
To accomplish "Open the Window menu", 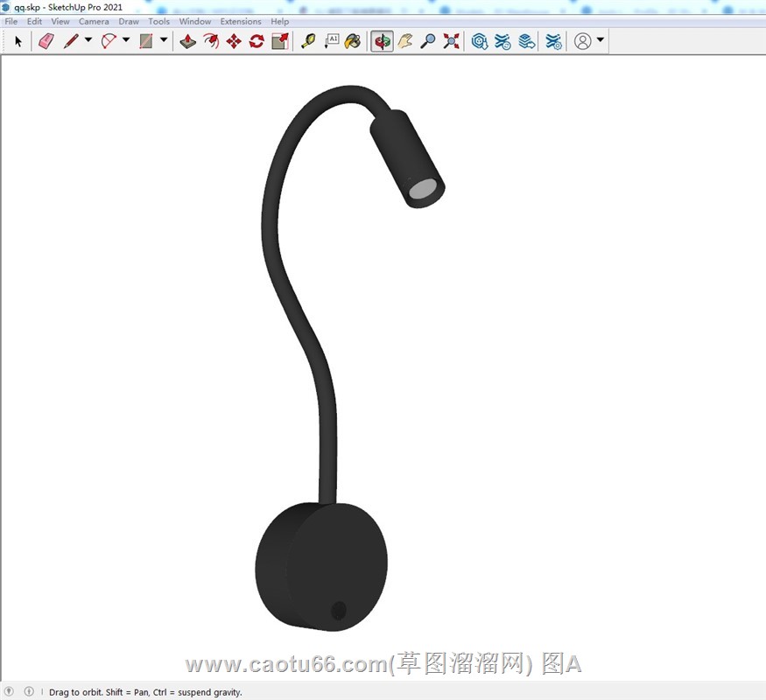I will point(195,22).
